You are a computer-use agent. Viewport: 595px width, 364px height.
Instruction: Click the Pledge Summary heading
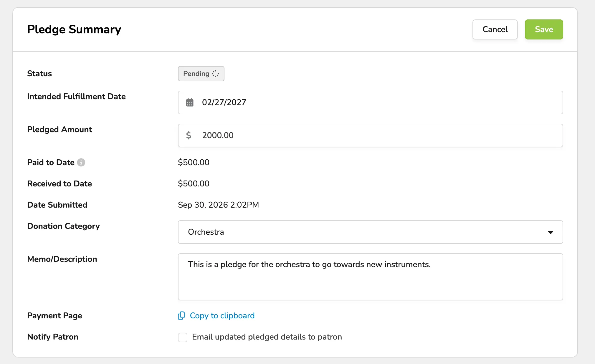[x=74, y=29]
